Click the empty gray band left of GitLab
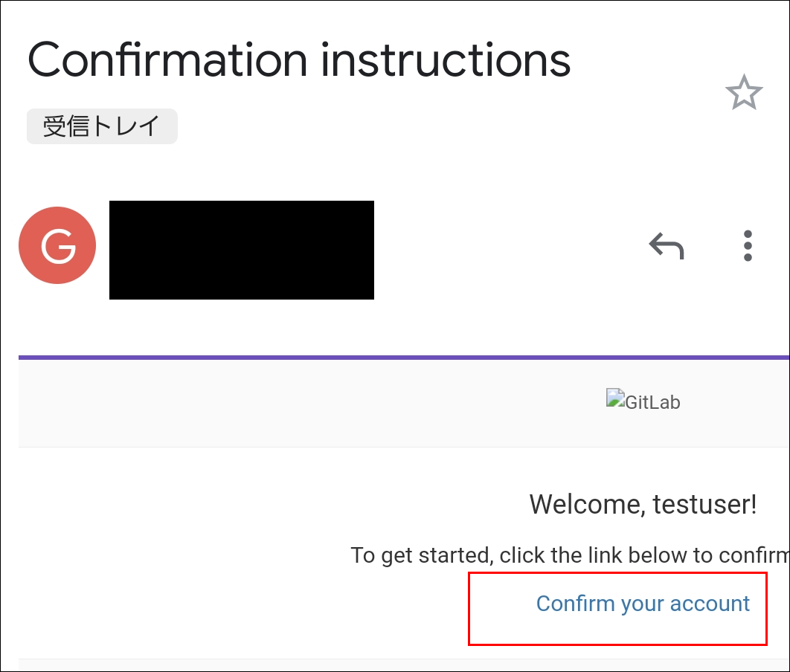The image size is (790, 672). click(298, 403)
